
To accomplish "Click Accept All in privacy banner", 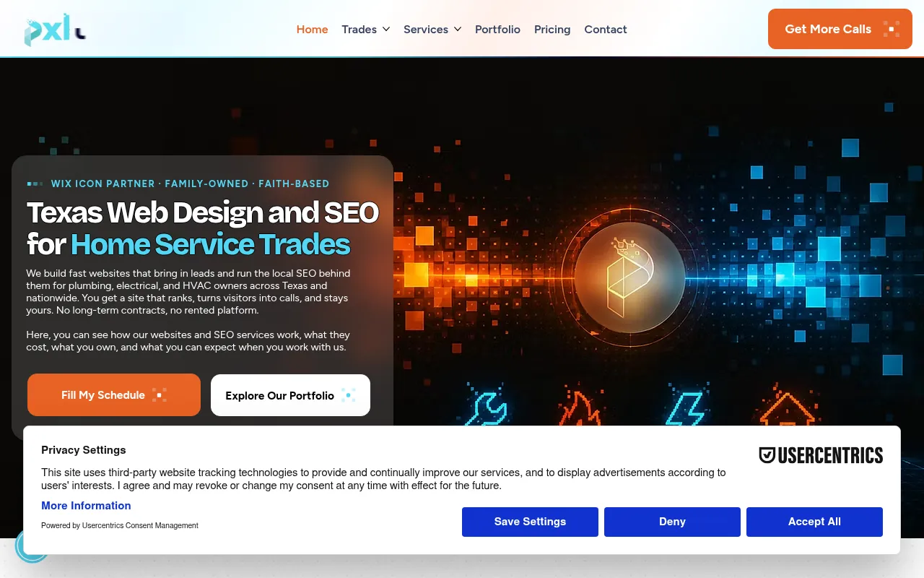I will (x=814, y=522).
